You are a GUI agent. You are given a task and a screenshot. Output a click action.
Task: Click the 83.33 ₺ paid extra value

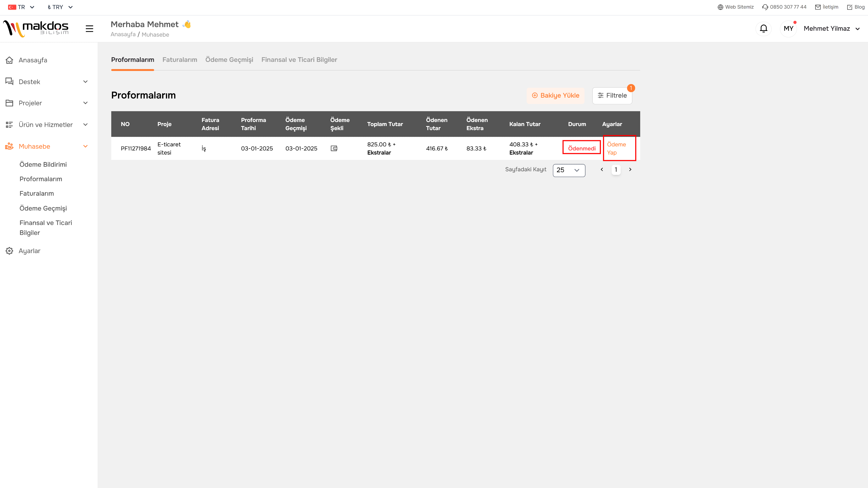point(476,148)
